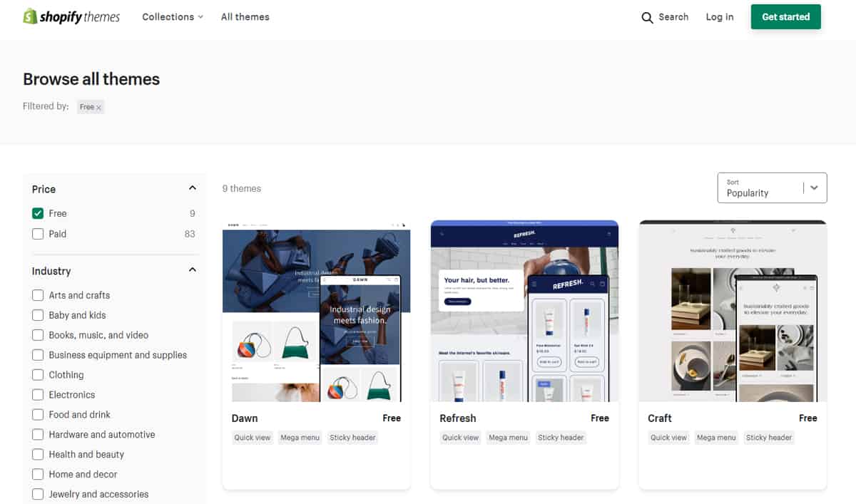Remove the Free filter tag
The height and width of the screenshot is (504, 856).
click(x=98, y=108)
